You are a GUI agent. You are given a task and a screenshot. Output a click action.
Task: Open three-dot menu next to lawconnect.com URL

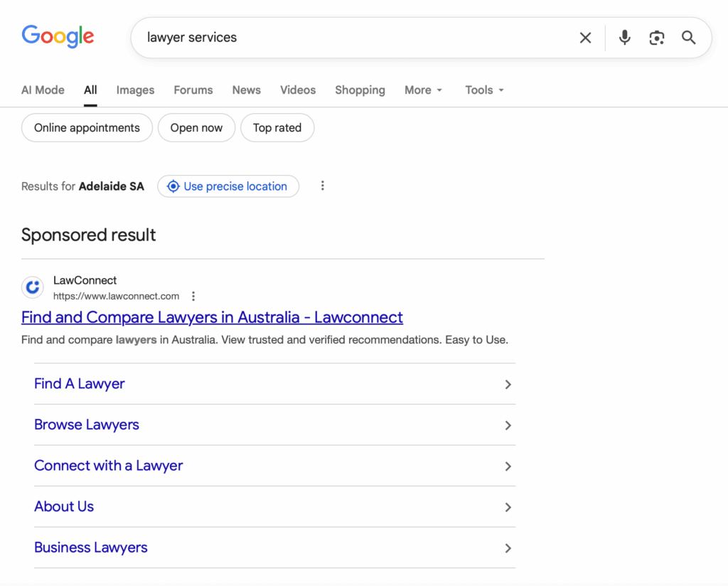(x=193, y=296)
